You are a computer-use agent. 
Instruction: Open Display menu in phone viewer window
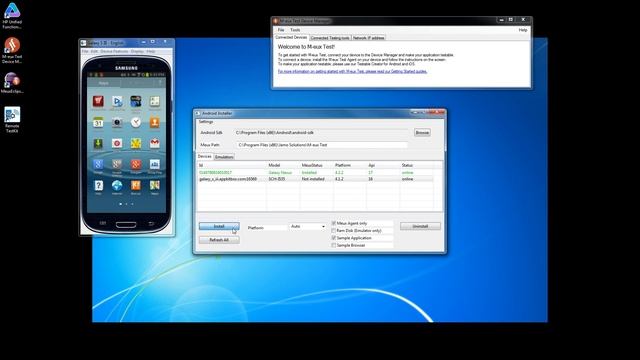click(x=137, y=51)
